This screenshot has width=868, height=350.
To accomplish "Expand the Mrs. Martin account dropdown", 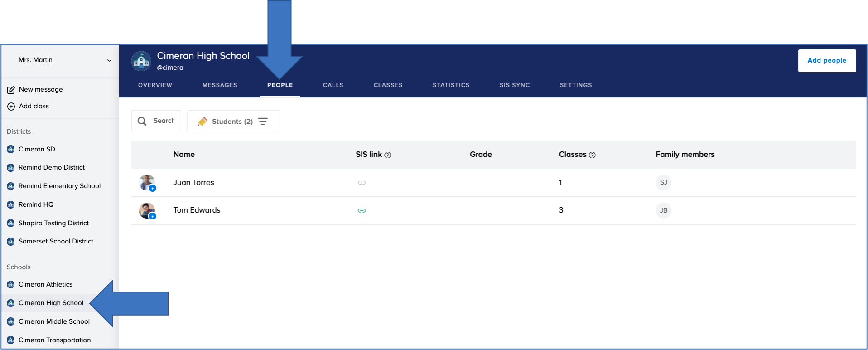I will click(x=109, y=60).
